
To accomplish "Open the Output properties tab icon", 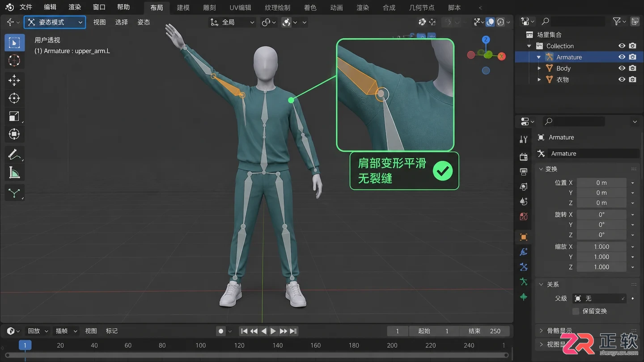I will tap(524, 172).
